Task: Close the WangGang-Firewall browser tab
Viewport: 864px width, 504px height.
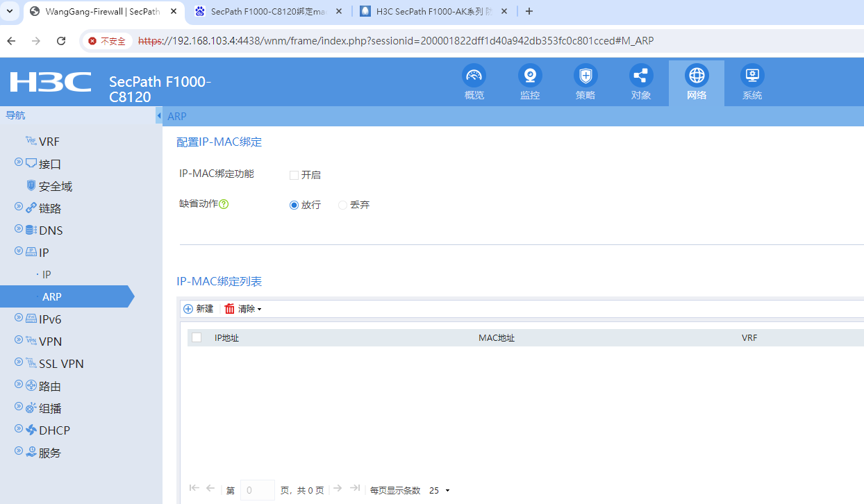Action: point(173,11)
